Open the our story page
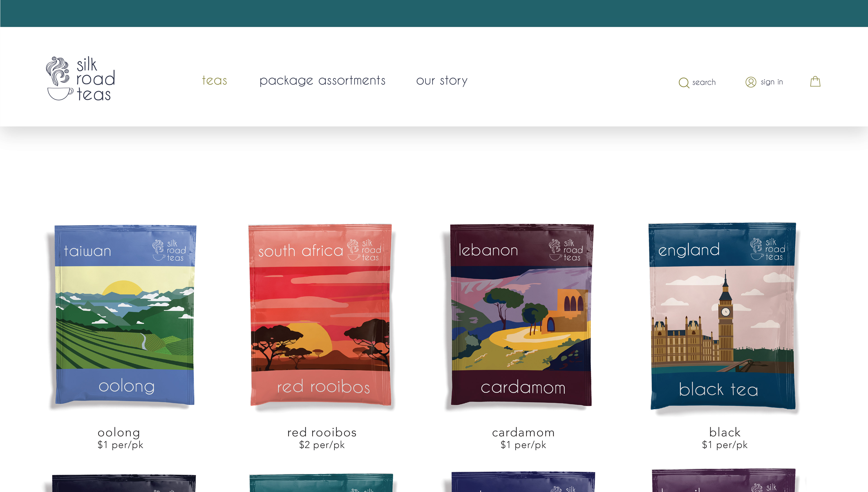 click(x=442, y=81)
